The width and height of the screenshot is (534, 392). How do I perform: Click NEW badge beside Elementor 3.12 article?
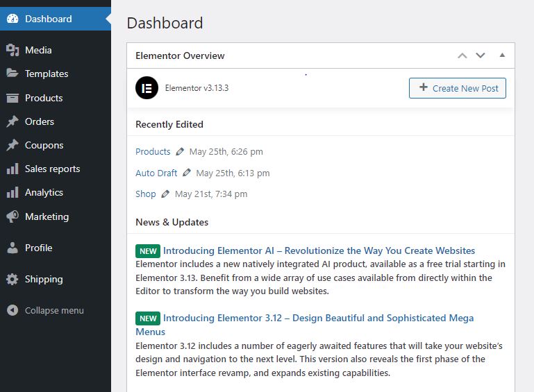point(148,318)
